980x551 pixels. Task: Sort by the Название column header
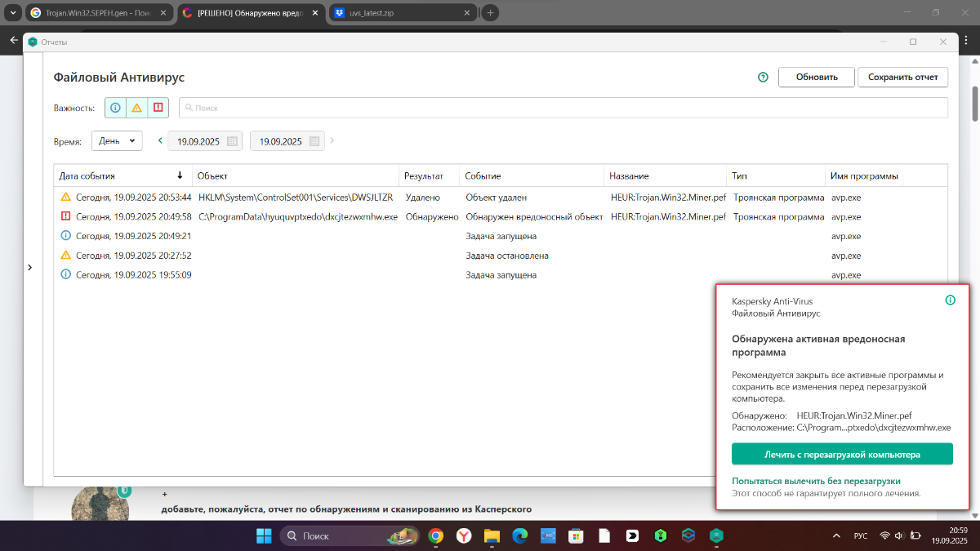(x=666, y=176)
